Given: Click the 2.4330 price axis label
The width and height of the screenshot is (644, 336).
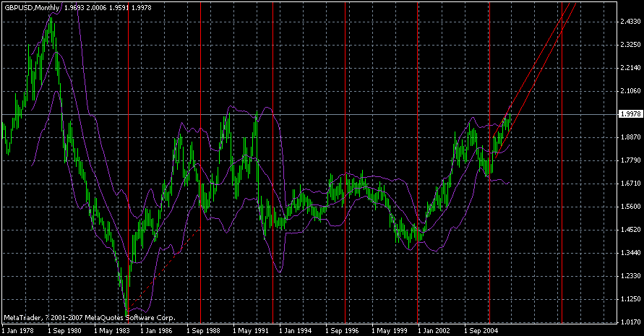Looking at the screenshot, I should click(631, 22).
